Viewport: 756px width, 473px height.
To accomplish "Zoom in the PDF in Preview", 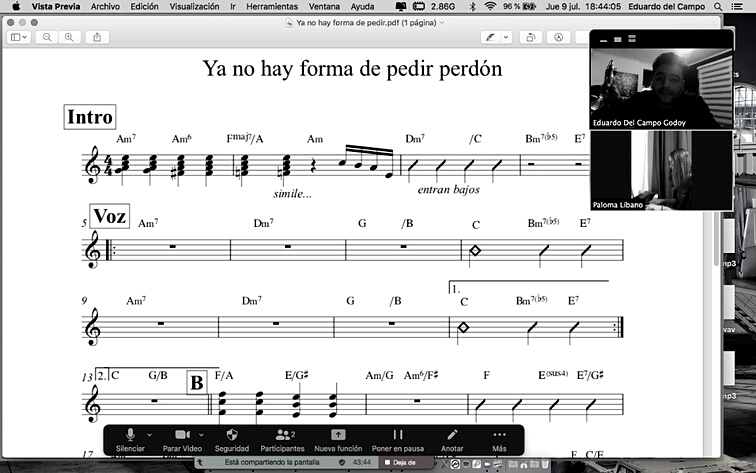I will (69, 37).
